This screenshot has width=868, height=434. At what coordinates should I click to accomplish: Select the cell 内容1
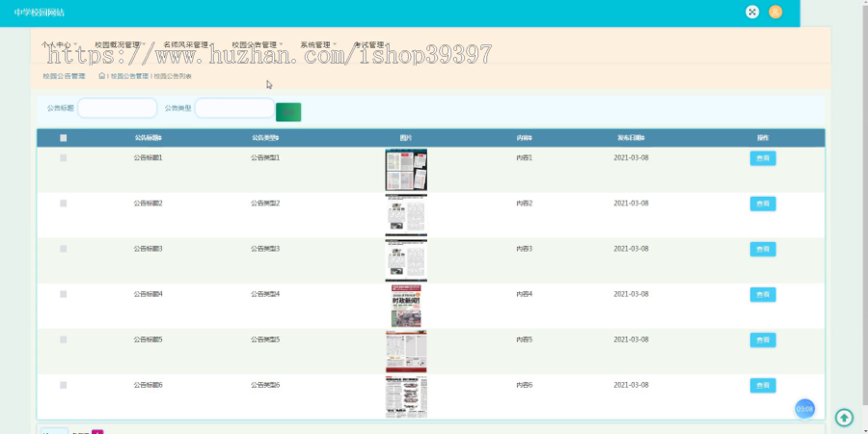coord(525,158)
